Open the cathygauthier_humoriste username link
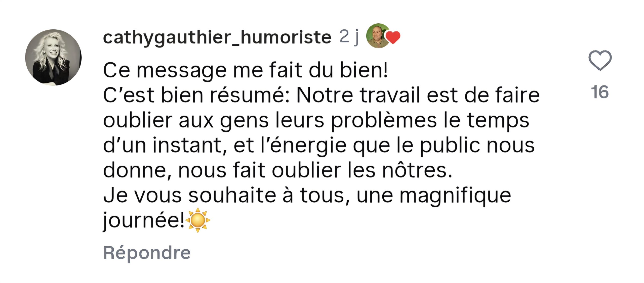Image resolution: width=644 pixels, height=283 pixels. pos(217,37)
